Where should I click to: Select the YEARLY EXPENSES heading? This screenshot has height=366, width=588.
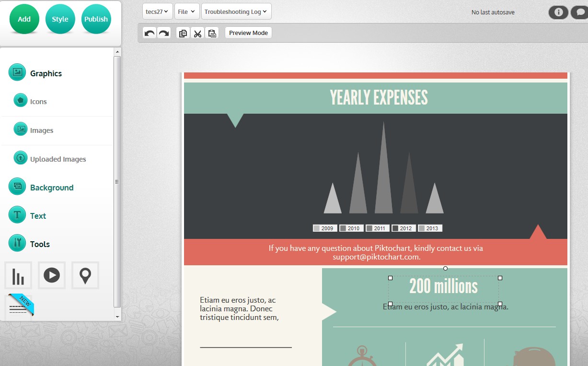coord(379,97)
